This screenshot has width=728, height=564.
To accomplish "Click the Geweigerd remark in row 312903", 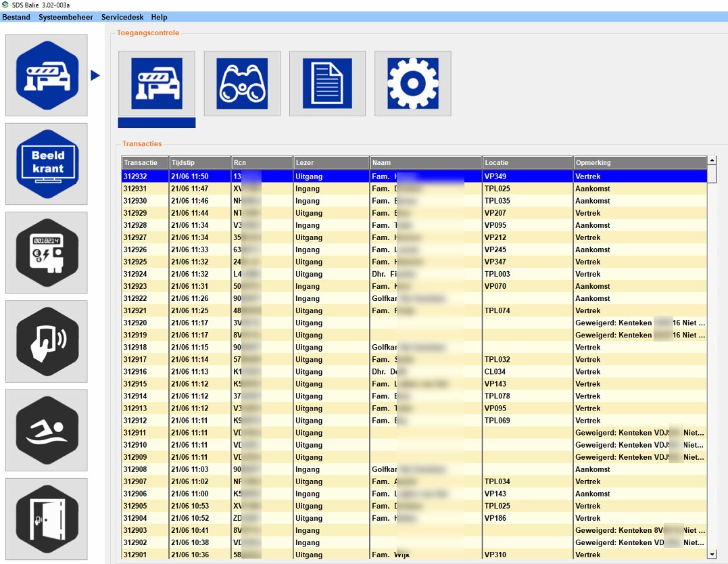I will click(640, 530).
